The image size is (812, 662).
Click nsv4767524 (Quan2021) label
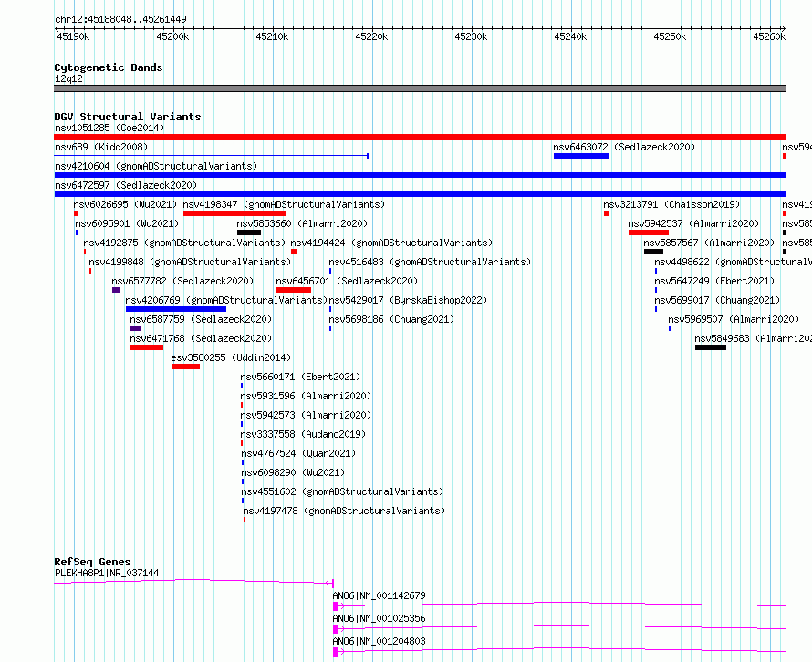click(299, 453)
